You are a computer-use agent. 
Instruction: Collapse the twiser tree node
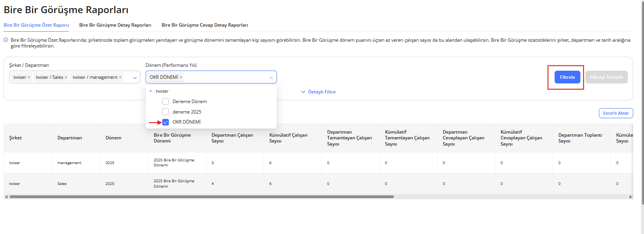(x=151, y=91)
